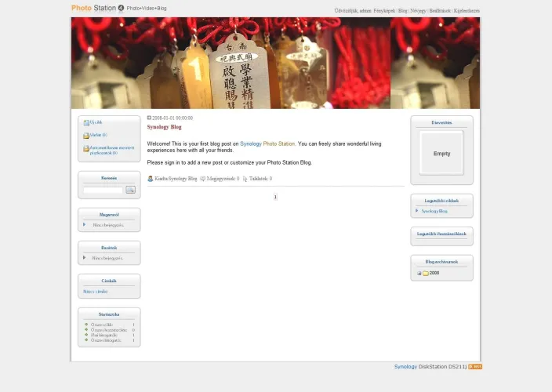Click the RSS feed icon
Image resolution: width=552 pixels, height=392 pixels.
[x=475, y=366]
